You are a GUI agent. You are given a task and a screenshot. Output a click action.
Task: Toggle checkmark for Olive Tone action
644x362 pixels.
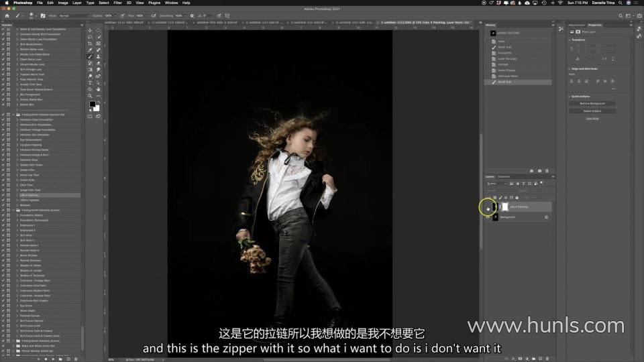tap(3, 185)
